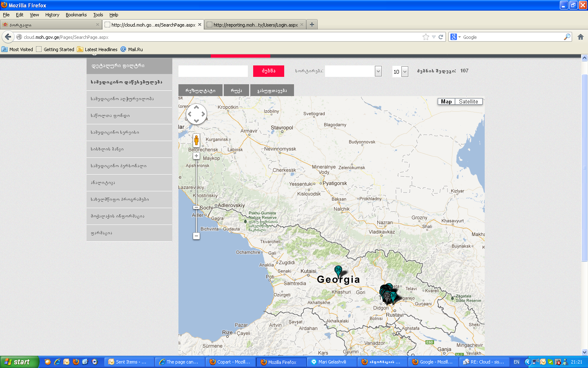Click the red ძებნა search button
Screen dimensions: 588x368
click(x=268, y=71)
